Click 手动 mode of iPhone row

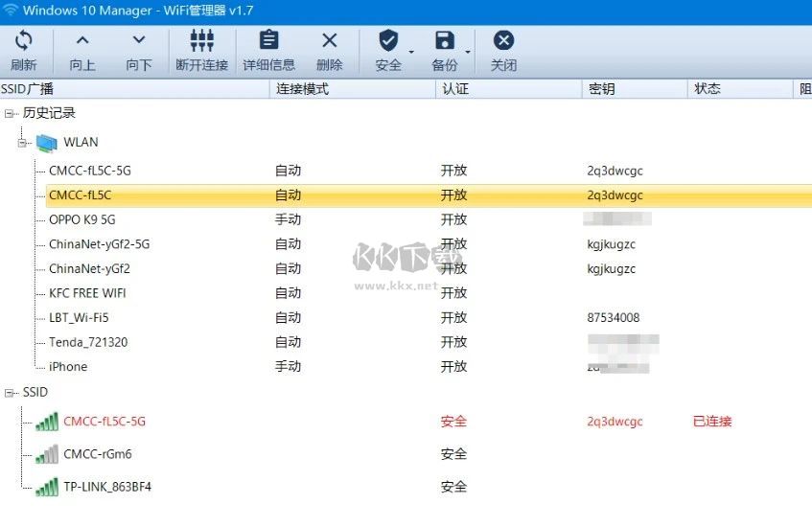pyautogui.click(x=288, y=367)
